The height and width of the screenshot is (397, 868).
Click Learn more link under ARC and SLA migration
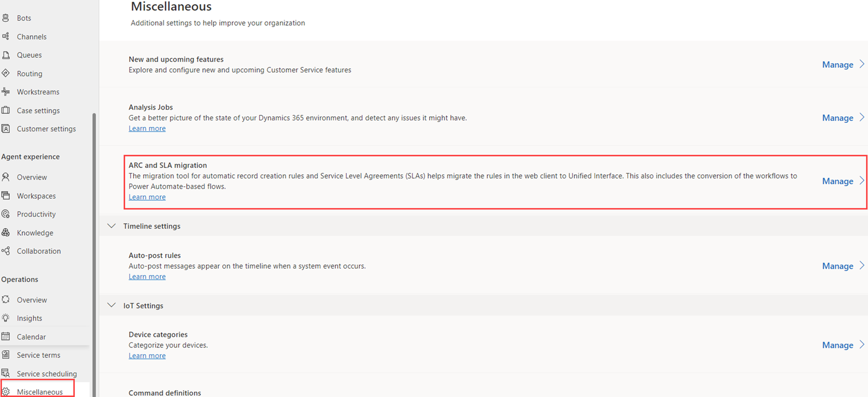click(147, 197)
